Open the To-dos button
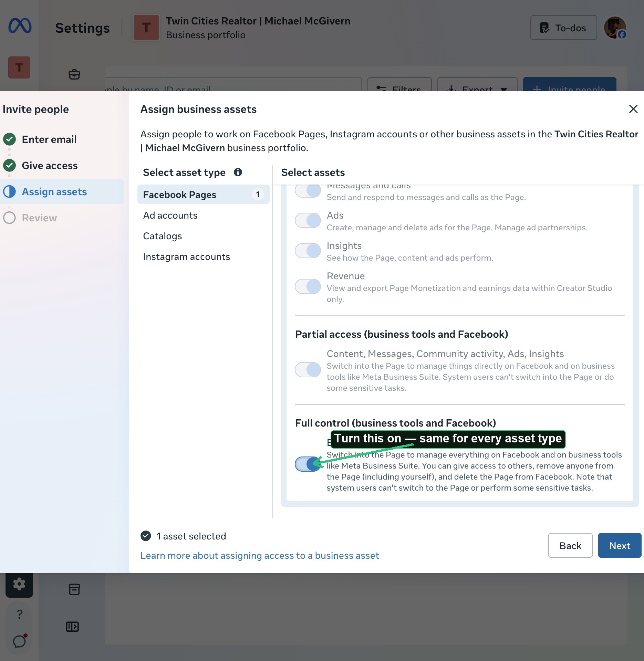 click(564, 28)
